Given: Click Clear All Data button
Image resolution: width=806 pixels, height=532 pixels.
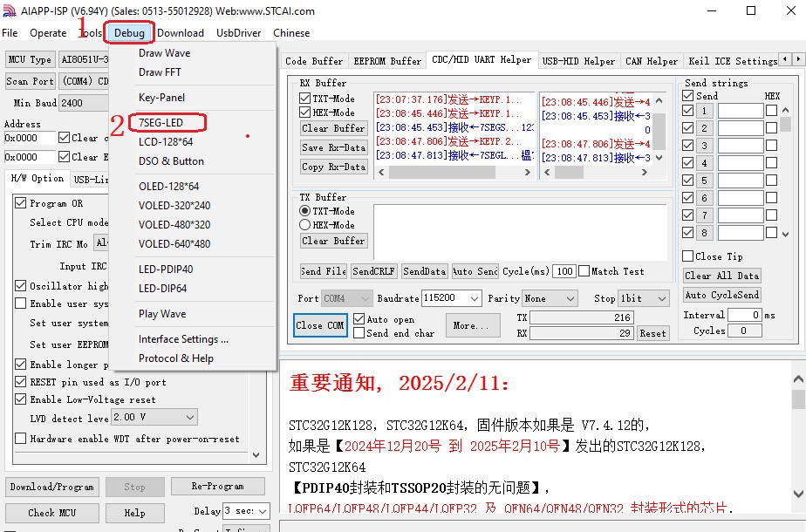Looking at the screenshot, I should (x=721, y=276).
